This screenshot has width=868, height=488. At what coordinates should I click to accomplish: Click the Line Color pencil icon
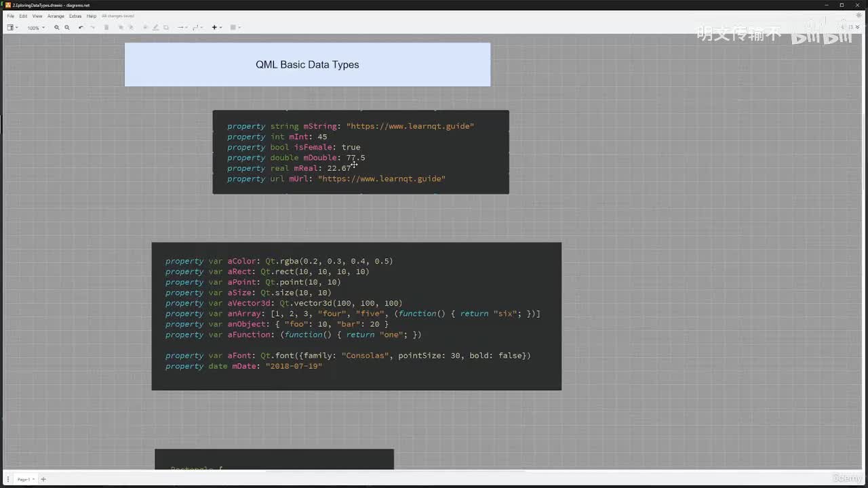coord(155,28)
